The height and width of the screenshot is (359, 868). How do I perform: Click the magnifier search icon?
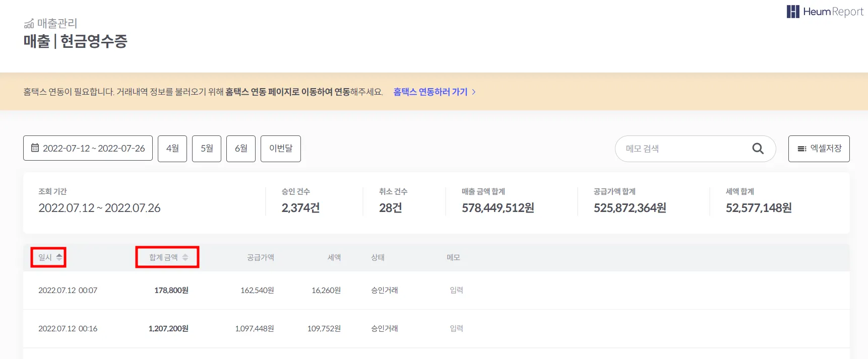pyautogui.click(x=758, y=149)
